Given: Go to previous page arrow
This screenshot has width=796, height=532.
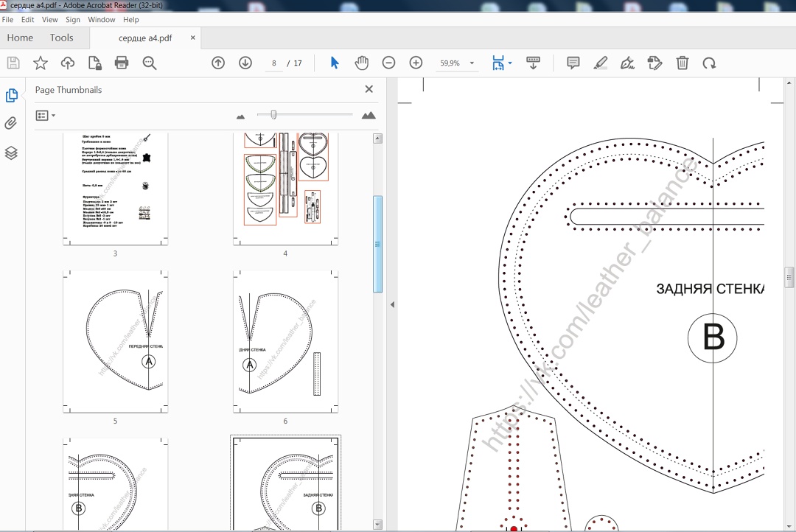Looking at the screenshot, I should pos(218,63).
